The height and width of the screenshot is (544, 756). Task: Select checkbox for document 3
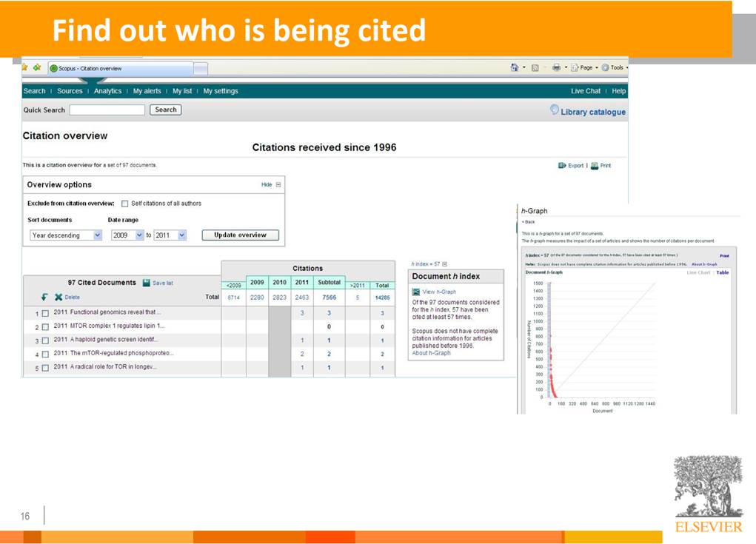(x=44, y=340)
